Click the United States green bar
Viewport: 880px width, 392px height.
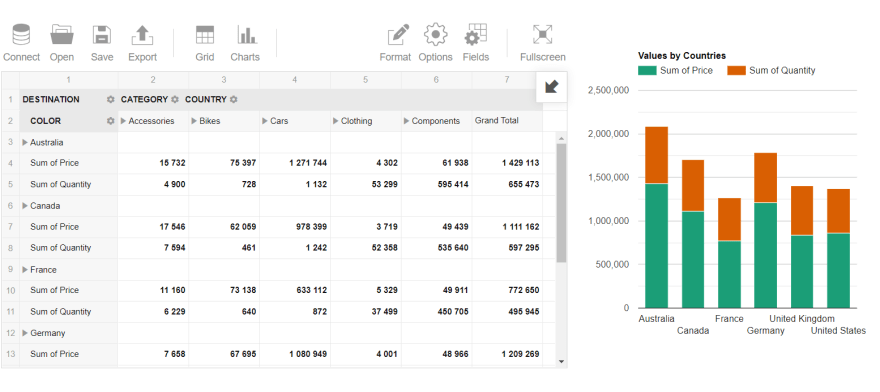pos(838,270)
